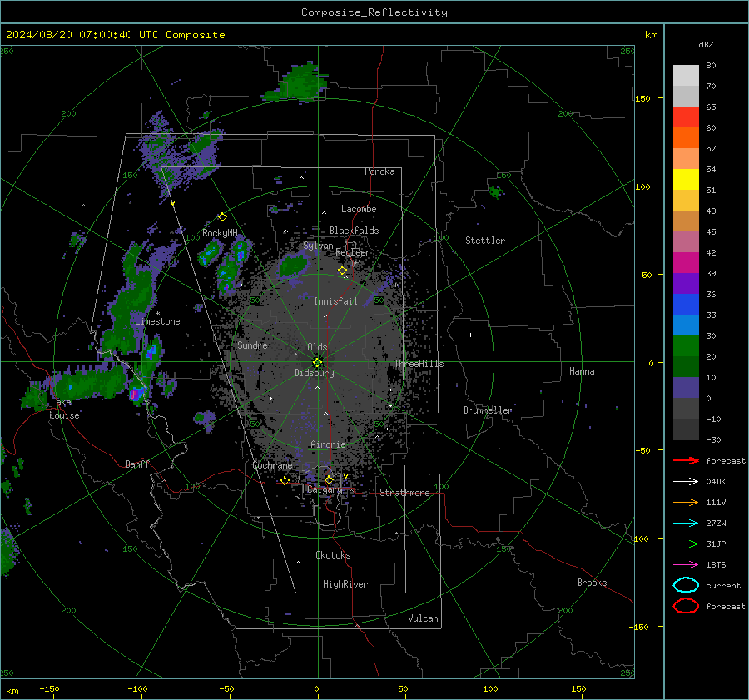This screenshot has height=700, width=749.
Task: Pick the blue 33–36 dBZ swatch
Action: click(686, 305)
